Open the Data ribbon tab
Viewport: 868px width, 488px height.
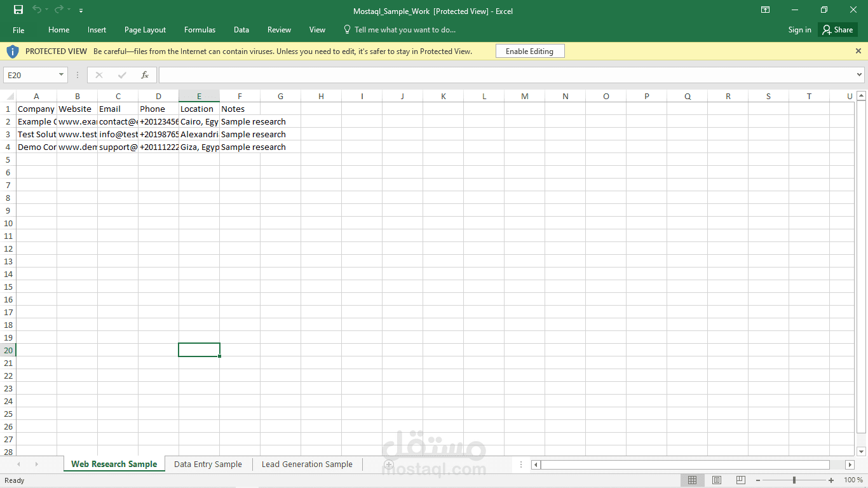coord(241,30)
